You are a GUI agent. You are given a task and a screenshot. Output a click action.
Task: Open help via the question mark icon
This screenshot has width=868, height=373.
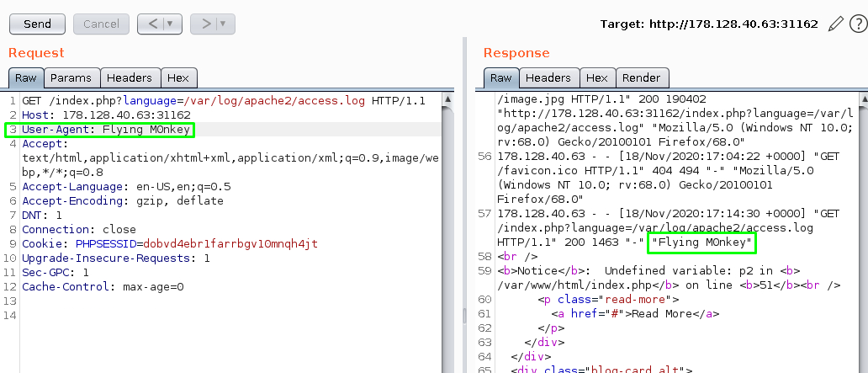tap(856, 24)
